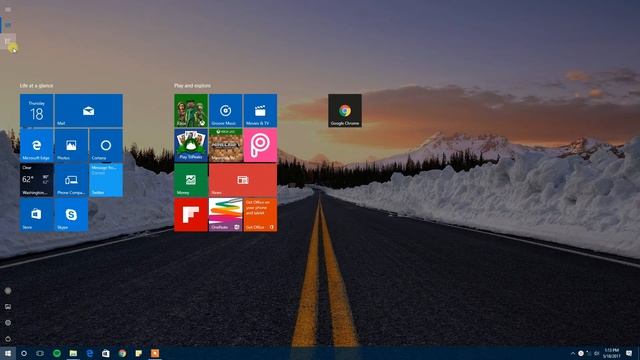
Task: Open the Solitaire card game tile
Action: [x=191, y=145]
